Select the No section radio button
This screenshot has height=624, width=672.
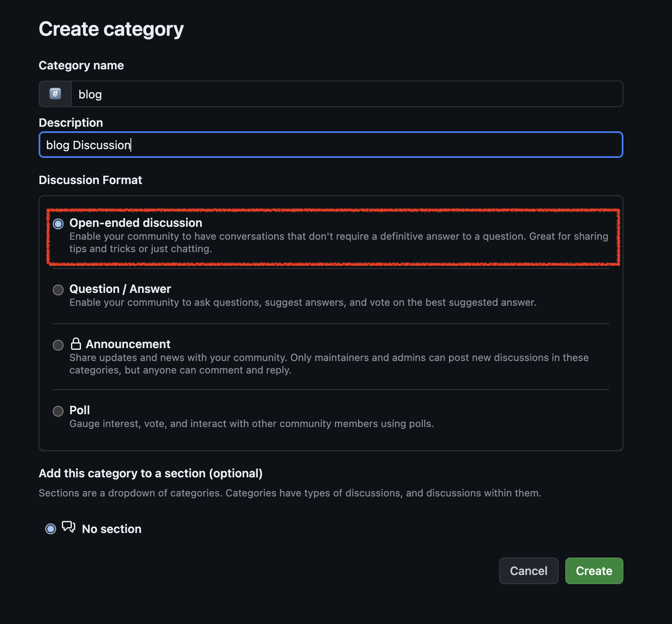click(51, 529)
